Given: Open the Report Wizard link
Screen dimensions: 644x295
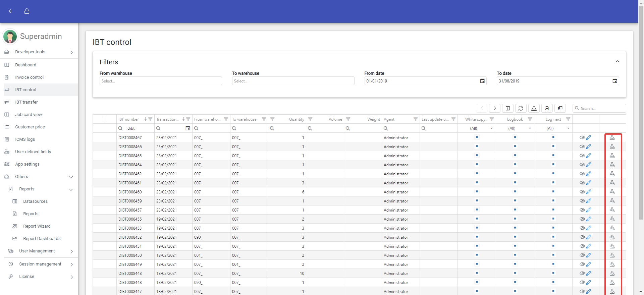Looking at the screenshot, I should point(37,226).
